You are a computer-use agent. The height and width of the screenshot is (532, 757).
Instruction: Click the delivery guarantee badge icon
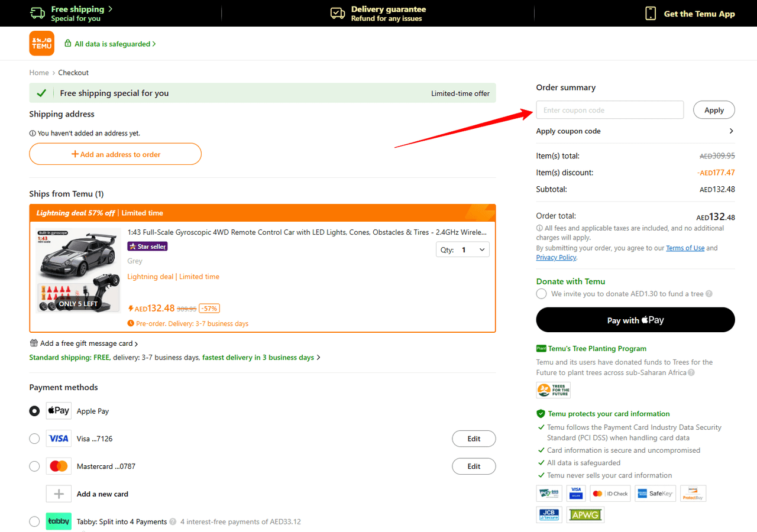338,13
